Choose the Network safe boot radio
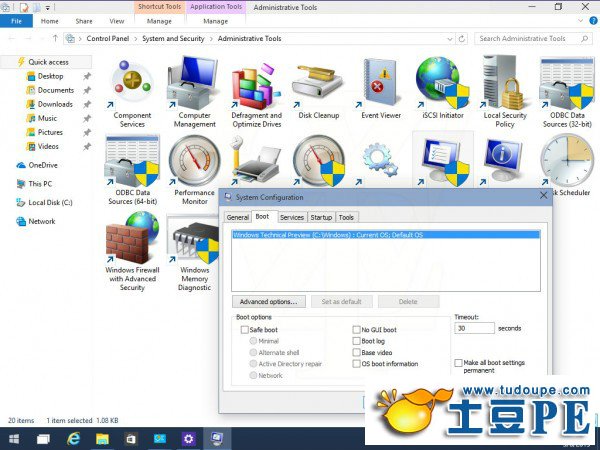This screenshot has height=450, width=600. [253, 375]
